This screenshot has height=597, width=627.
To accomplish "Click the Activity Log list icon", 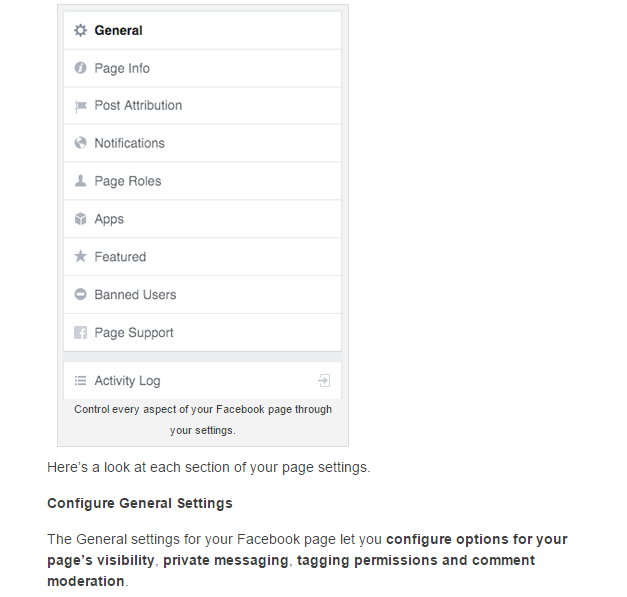I will coord(81,381).
